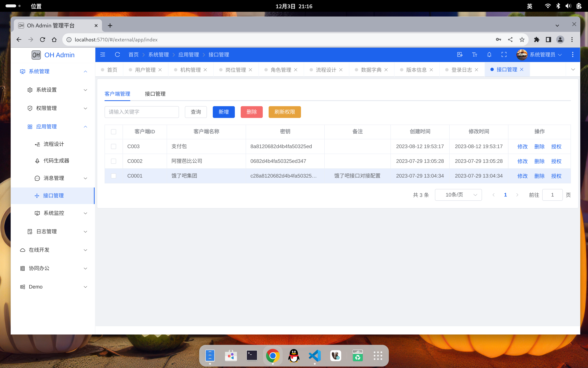Expand the 系统设置 submenu
The height and width of the screenshot is (368, 588).
(x=53, y=90)
